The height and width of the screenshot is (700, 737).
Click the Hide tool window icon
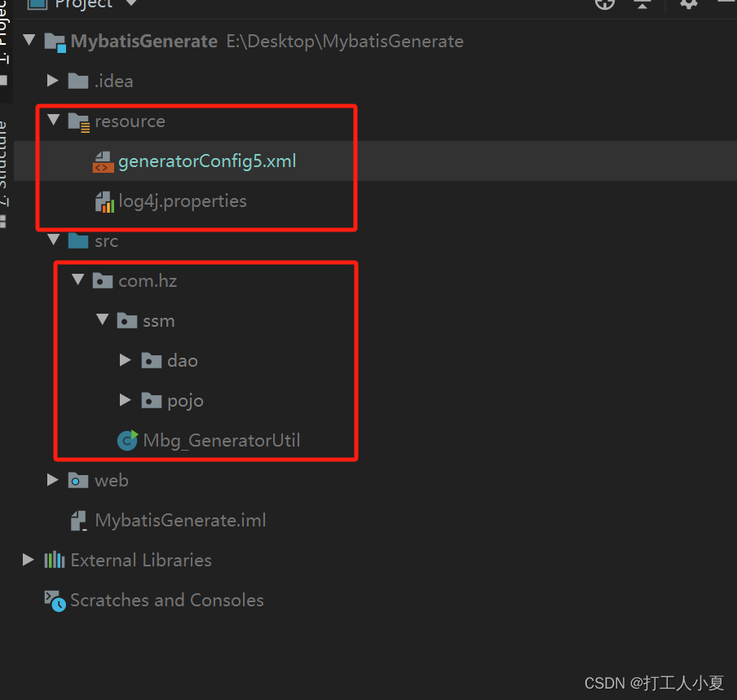click(723, 6)
